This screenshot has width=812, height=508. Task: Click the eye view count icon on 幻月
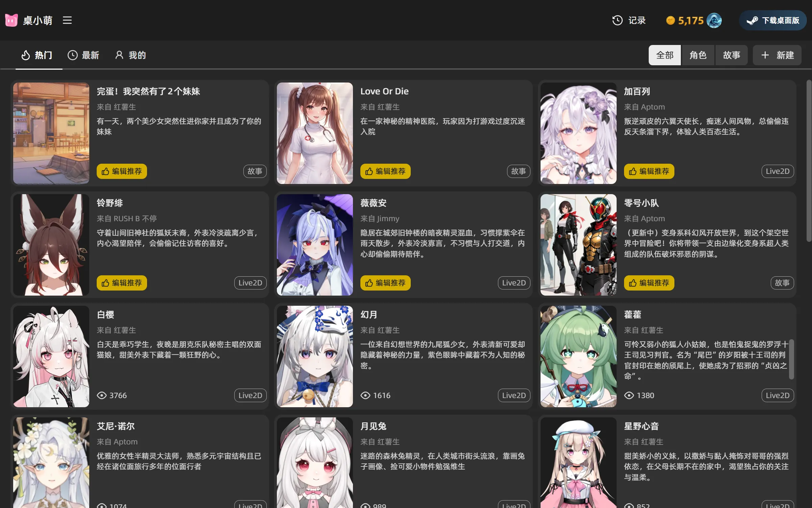point(365,395)
